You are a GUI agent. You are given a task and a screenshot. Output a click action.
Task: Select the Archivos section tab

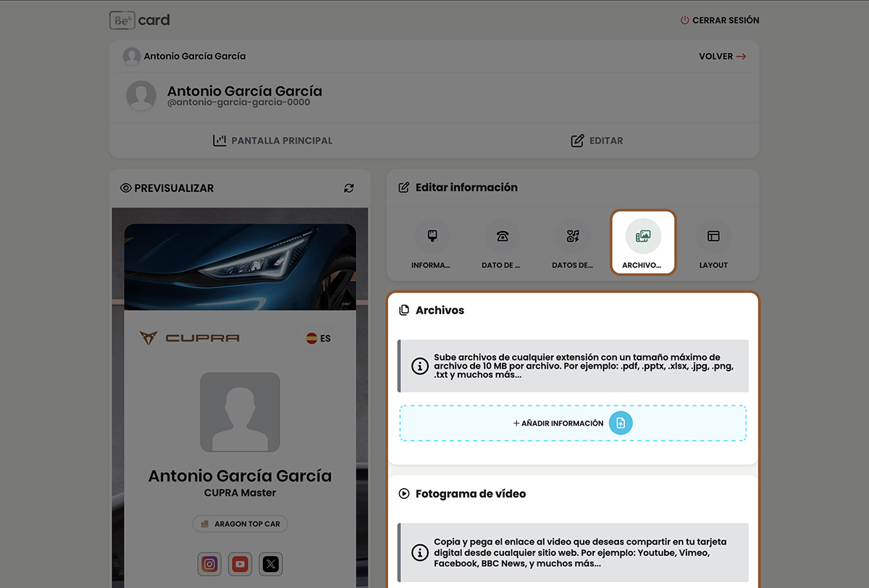pyautogui.click(x=643, y=243)
